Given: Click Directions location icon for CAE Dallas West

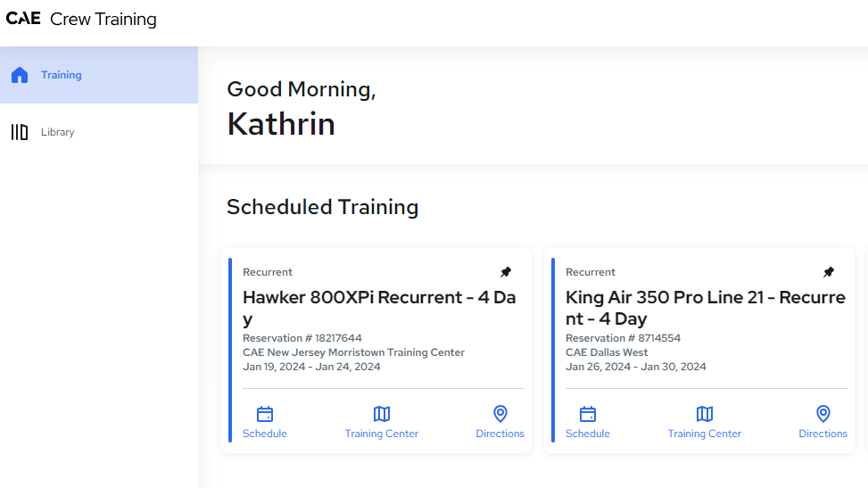Looking at the screenshot, I should [x=823, y=414].
